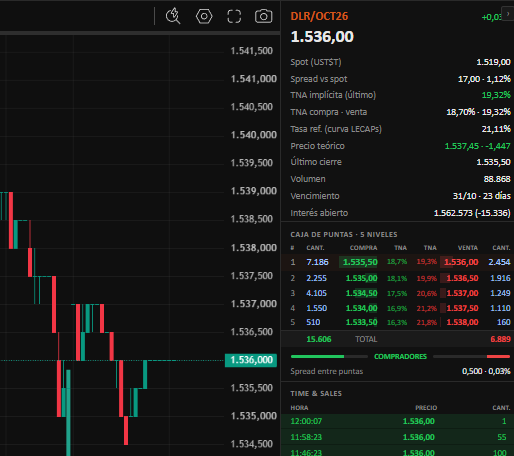Screen dimensions: 514x456
Task: Click the 1.541,500 axis price label
Action: (252, 51)
